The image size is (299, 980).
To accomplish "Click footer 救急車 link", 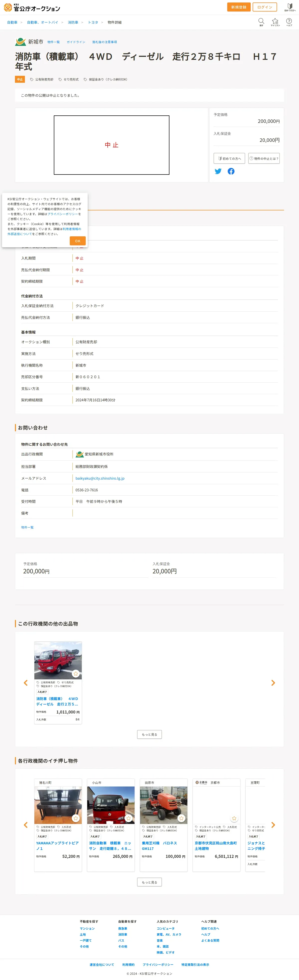I will [123, 928].
